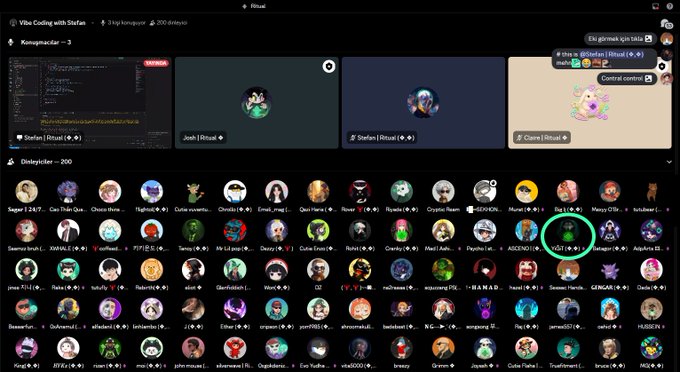The width and height of the screenshot is (680, 372).
Task: Click john mouse listener avatar
Action: click(193, 348)
